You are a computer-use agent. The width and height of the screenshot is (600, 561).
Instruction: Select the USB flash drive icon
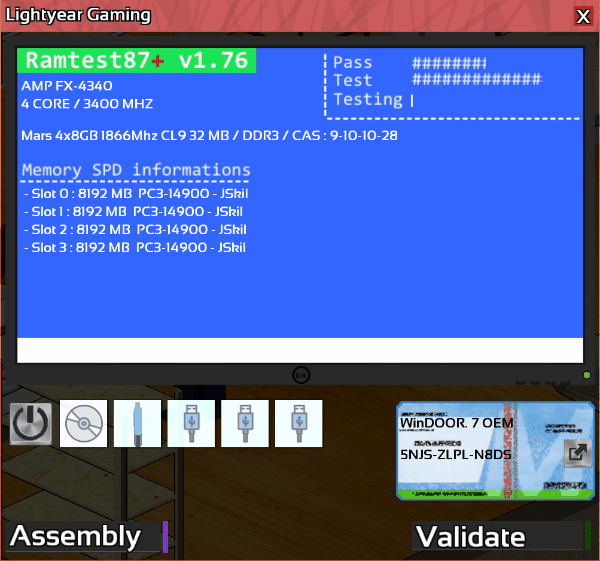pyautogui.click(x=138, y=424)
